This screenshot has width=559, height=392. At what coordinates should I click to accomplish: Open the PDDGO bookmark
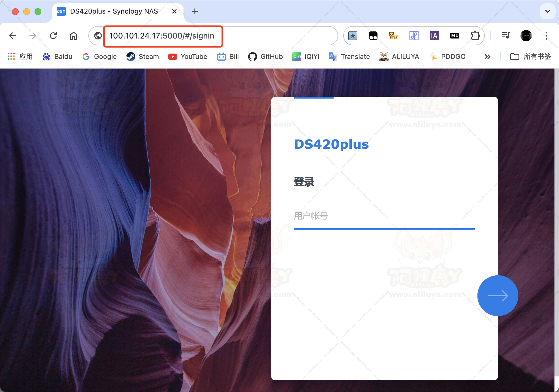click(x=447, y=57)
